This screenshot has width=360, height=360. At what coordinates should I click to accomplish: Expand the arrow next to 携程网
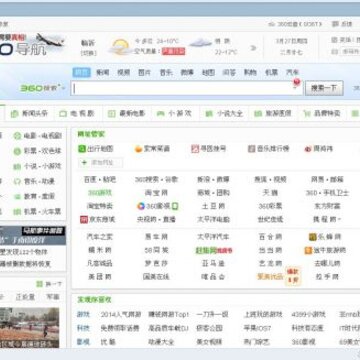pyautogui.click(x=339, y=220)
